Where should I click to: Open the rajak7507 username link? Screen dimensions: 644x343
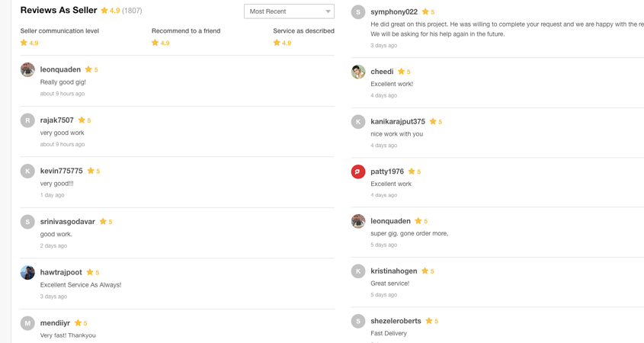click(57, 120)
